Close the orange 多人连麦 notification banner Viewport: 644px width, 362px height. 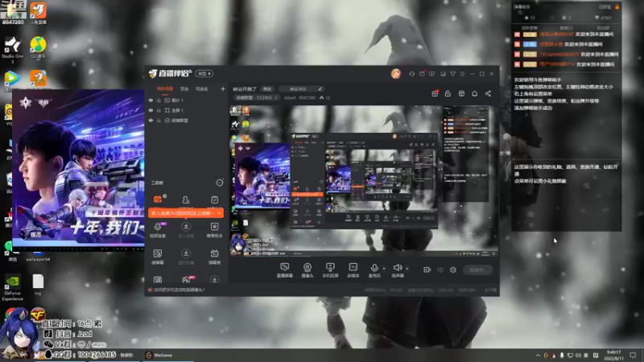[x=219, y=213]
